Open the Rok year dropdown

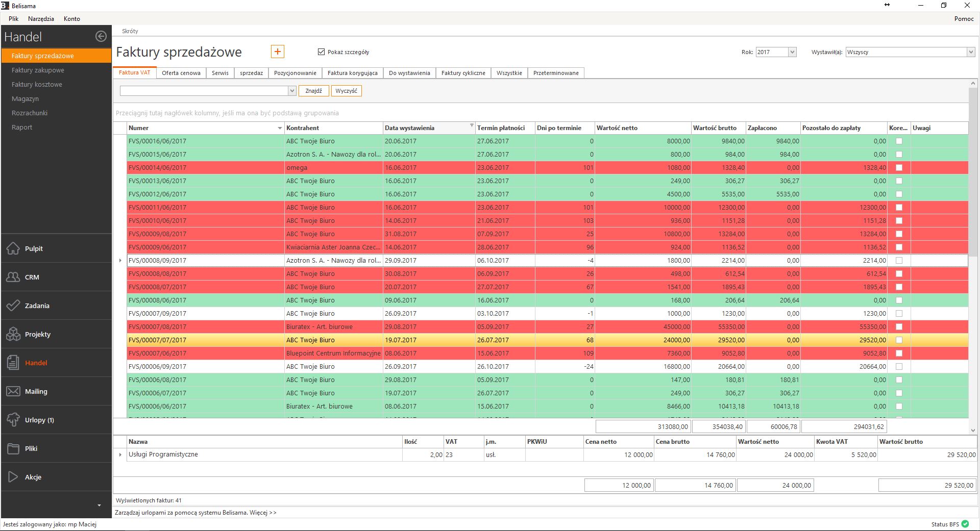coord(792,52)
